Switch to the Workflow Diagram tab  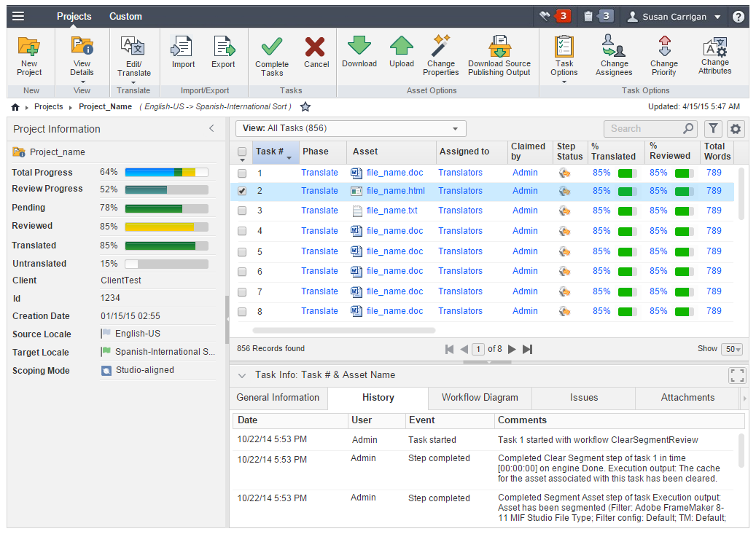click(x=480, y=398)
